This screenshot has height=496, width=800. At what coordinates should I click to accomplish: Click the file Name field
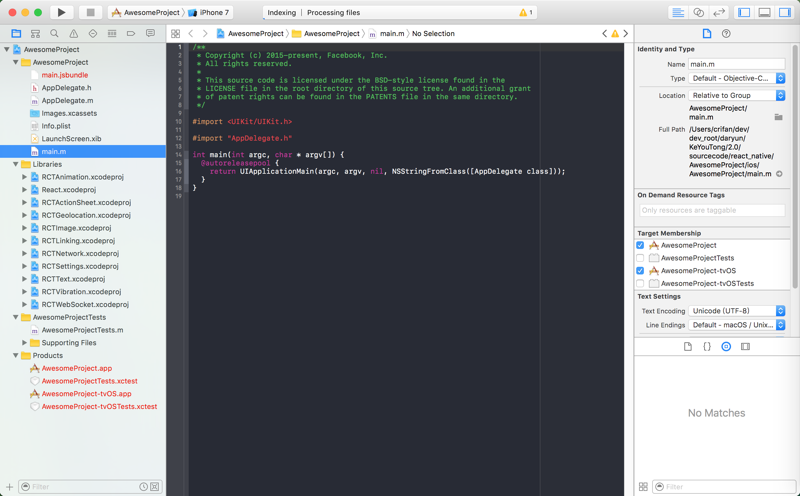coord(736,64)
